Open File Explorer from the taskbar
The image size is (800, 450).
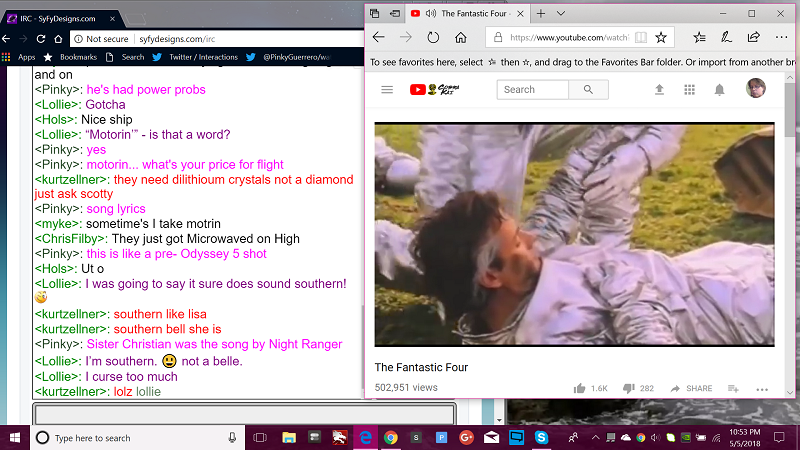pos(289,438)
